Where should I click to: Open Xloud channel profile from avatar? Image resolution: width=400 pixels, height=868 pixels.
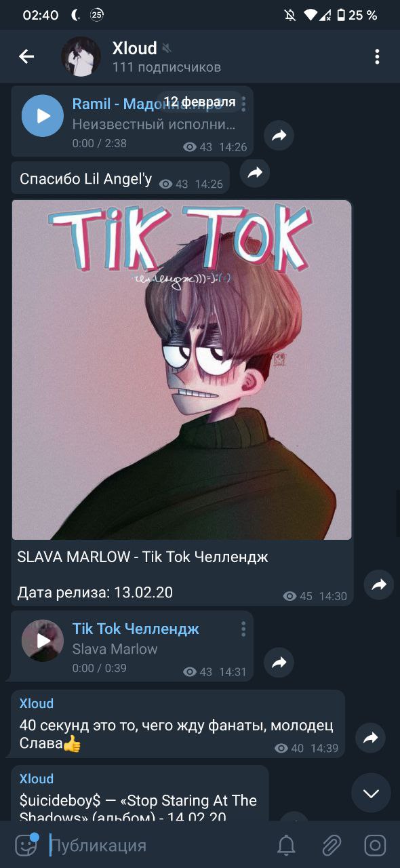coord(81,57)
